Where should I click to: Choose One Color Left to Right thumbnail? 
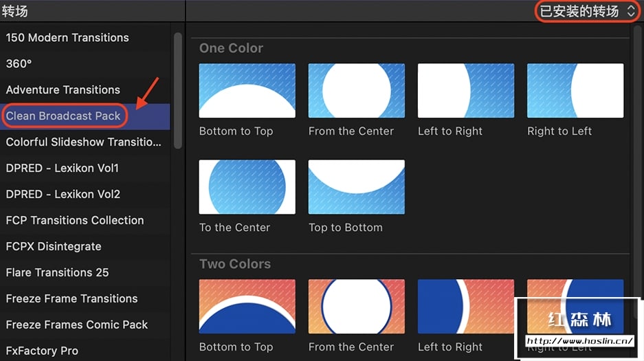[x=466, y=91]
